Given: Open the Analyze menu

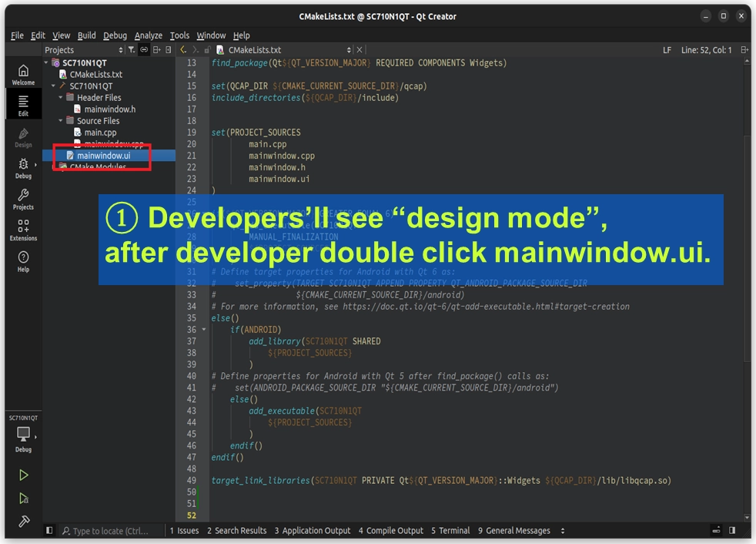Looking at the screenshot, I should tap(148, 35).
